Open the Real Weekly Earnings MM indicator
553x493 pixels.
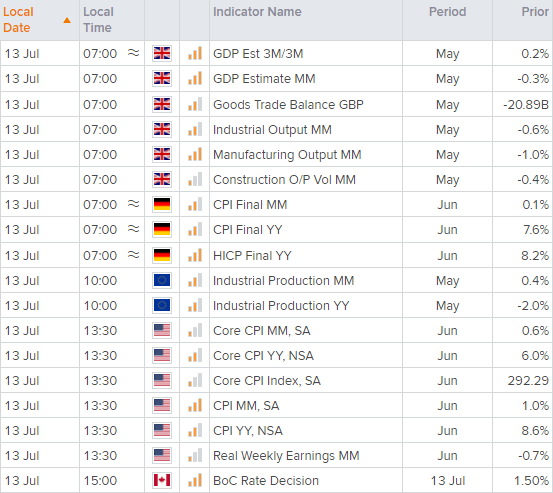point(286,456)
